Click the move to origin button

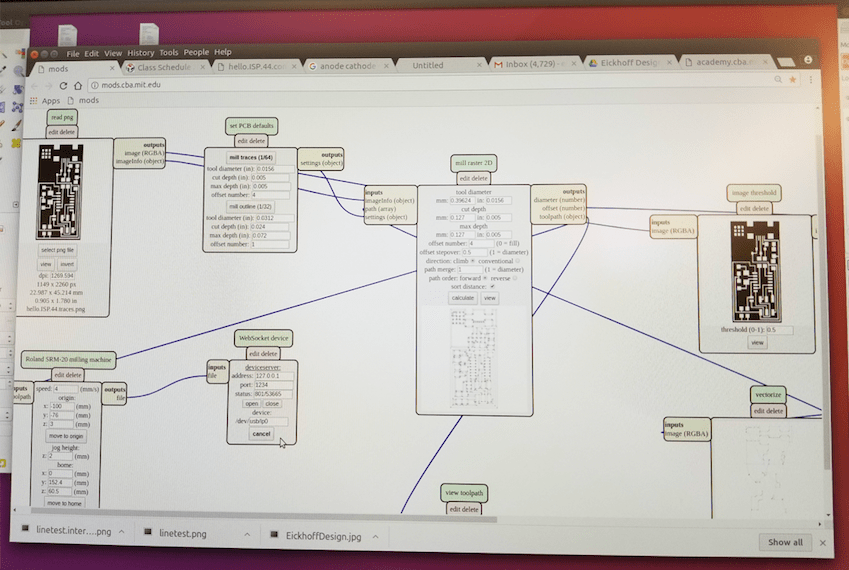coord(66,436)
